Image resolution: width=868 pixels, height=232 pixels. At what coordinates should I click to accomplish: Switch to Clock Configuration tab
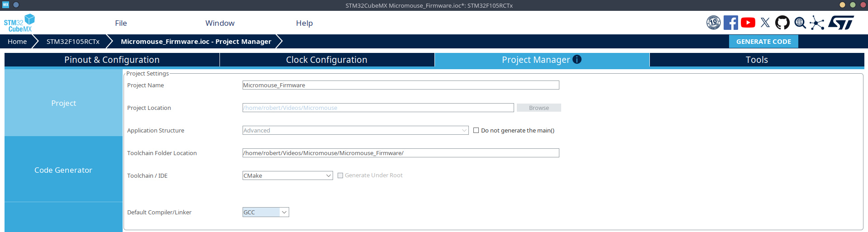(327, 60)
